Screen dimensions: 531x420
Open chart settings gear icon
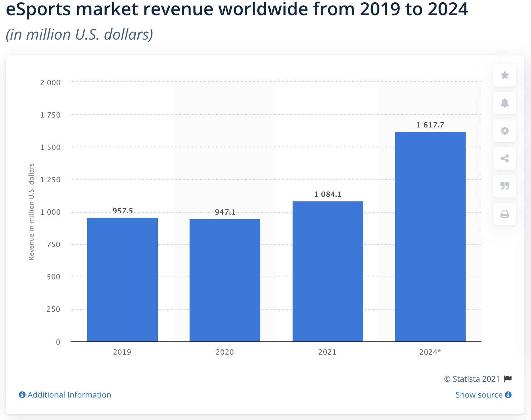click(x=504, y=131)
